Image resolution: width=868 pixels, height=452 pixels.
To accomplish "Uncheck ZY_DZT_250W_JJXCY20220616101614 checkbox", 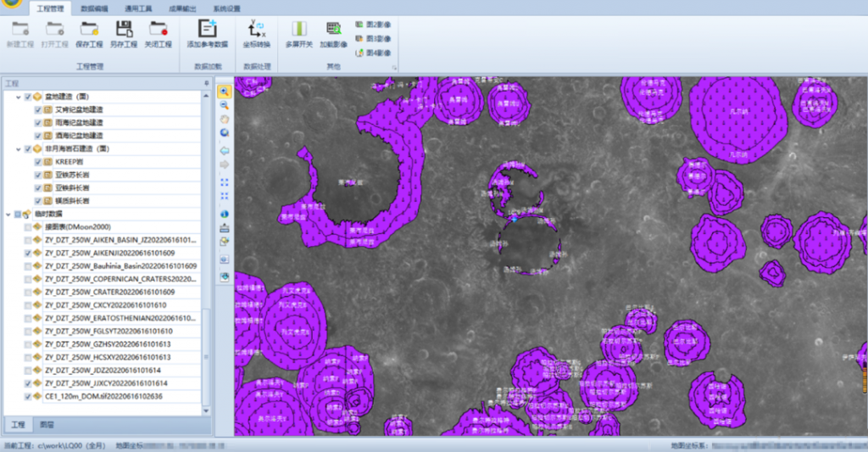I will click(x=28, y=383).
